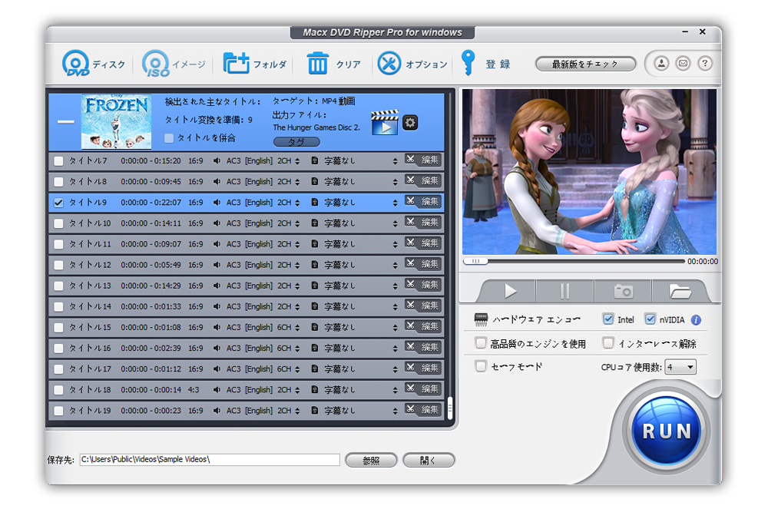This screenshot has height=532, width=768.
Task: Open the フォルダ source button
Action: pyautogui.click(x=254, y=64)
